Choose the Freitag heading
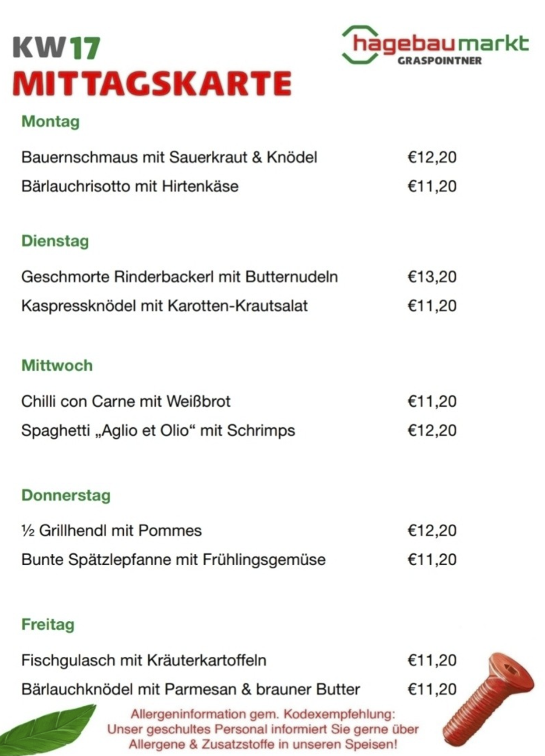The width and height of the screenshot is (545, 756). click(48, 624)
